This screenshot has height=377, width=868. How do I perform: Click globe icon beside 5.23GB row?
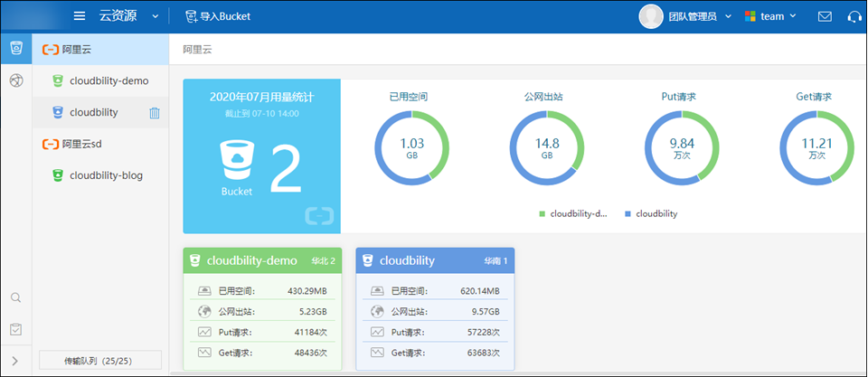205,312
